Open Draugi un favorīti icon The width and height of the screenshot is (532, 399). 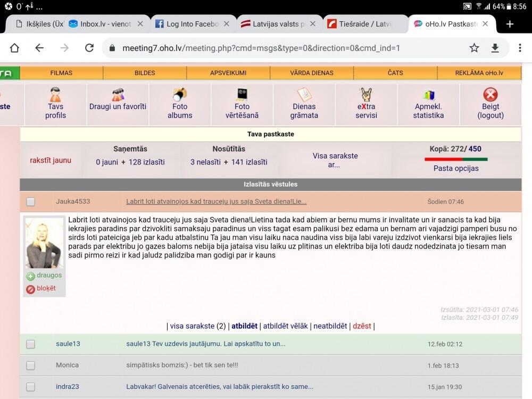118,95
